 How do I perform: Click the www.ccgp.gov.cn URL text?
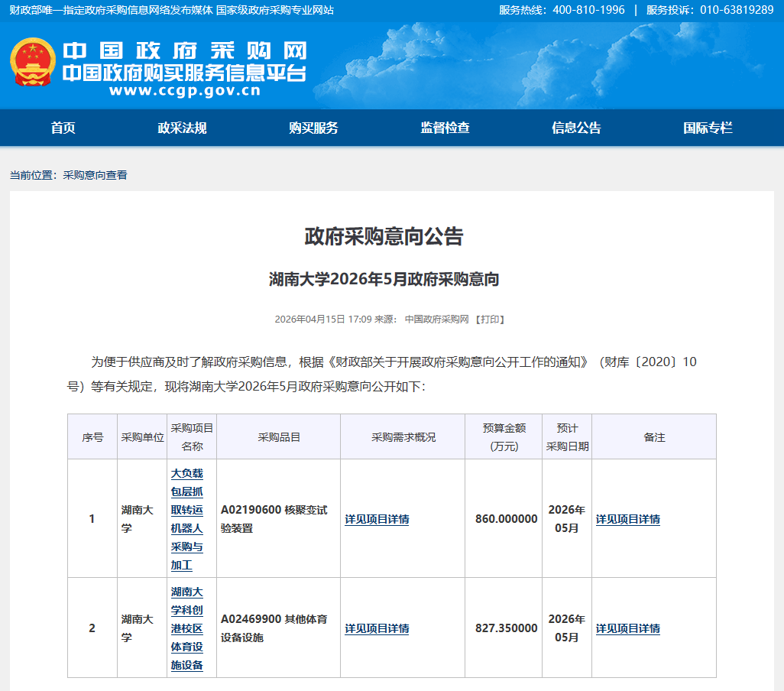coord(185,90)
